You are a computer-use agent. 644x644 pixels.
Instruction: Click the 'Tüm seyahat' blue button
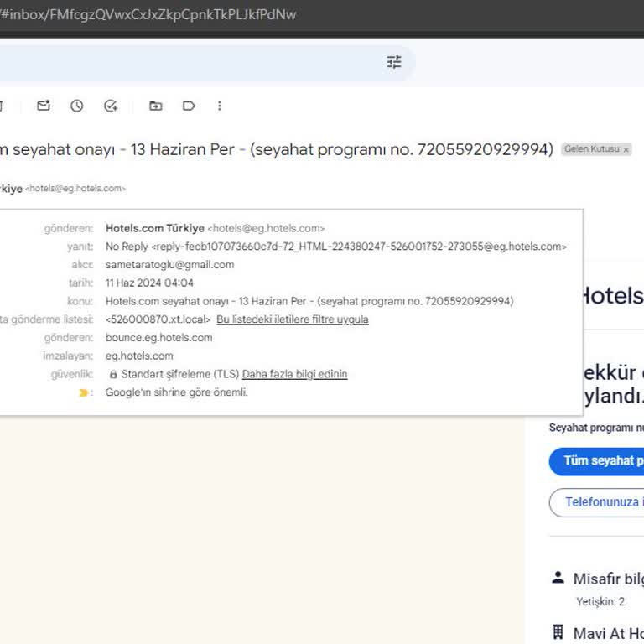[596, 461]
